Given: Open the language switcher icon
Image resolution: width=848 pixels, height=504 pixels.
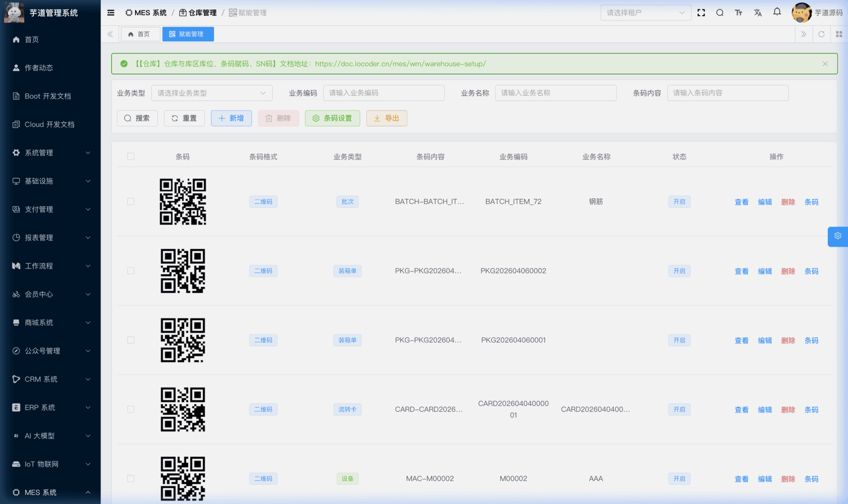Looking at the screenshot, I should (x=758, y=13).
